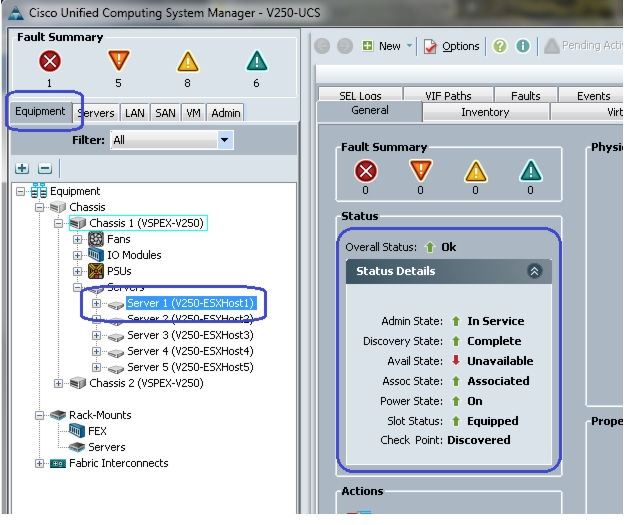630x525 pixels.
Task: Click the expand all plus icon
Action: (22, 168)
